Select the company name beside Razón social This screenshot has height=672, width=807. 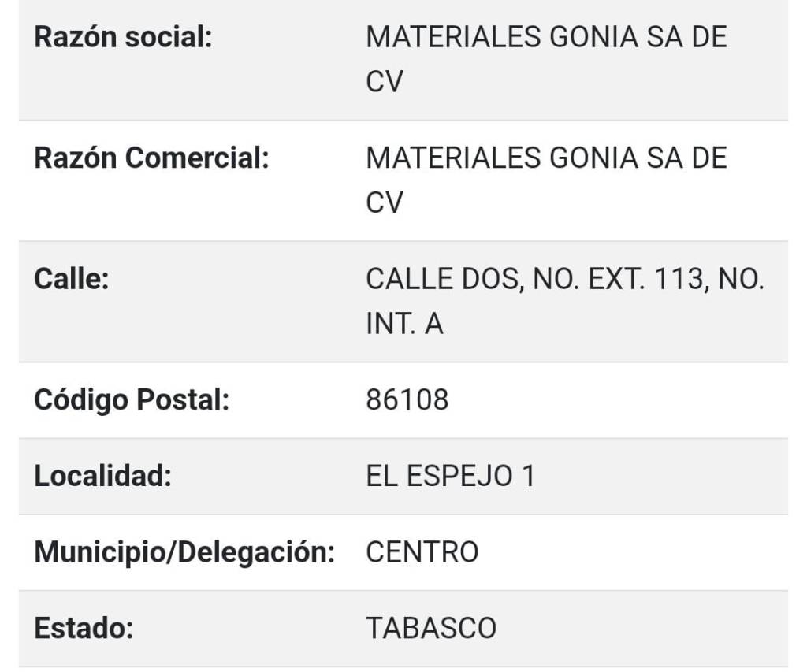point(545,38)
